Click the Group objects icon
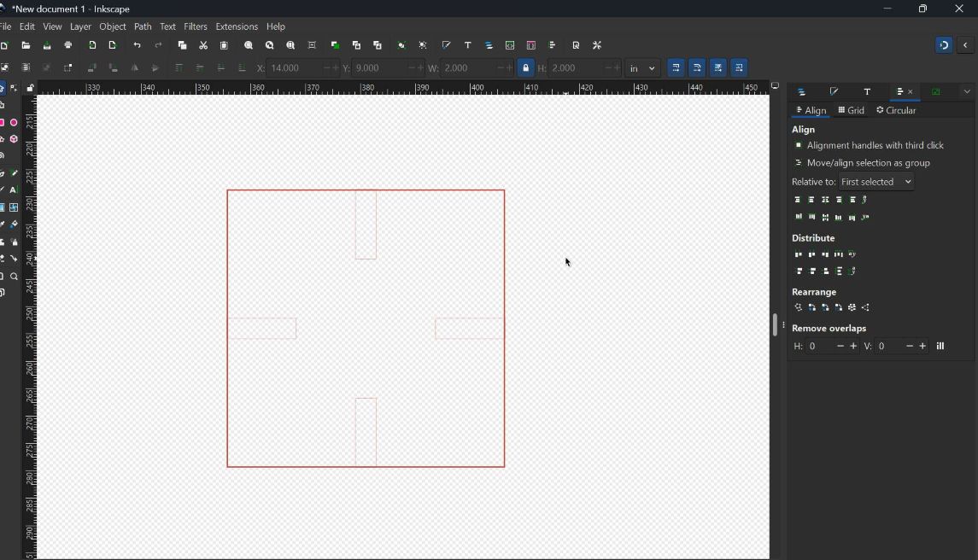The image size is (978, 560). [x=401, y=45]
